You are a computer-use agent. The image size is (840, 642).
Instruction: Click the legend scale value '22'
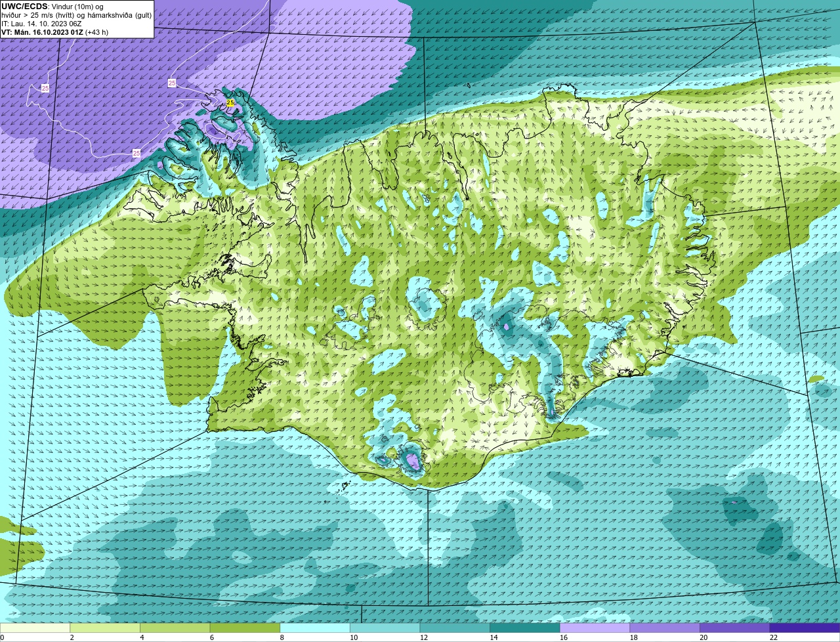point(774,637)
